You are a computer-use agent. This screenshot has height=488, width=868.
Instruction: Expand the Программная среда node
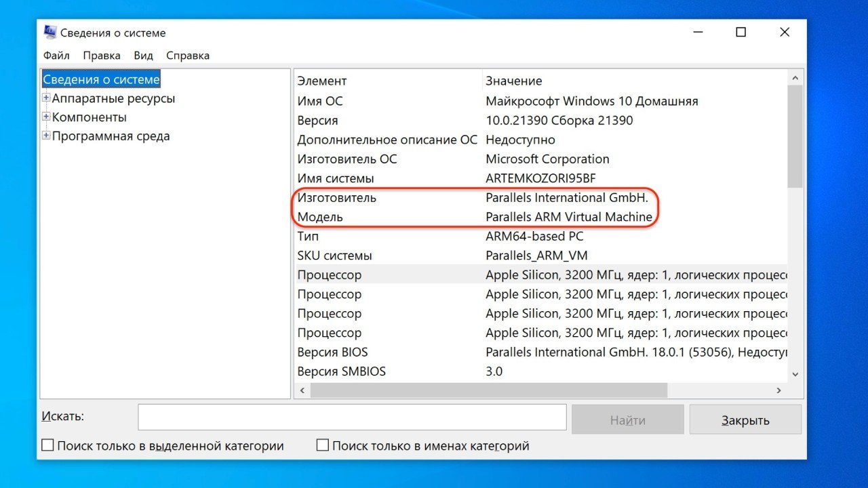tap(46, 136)
